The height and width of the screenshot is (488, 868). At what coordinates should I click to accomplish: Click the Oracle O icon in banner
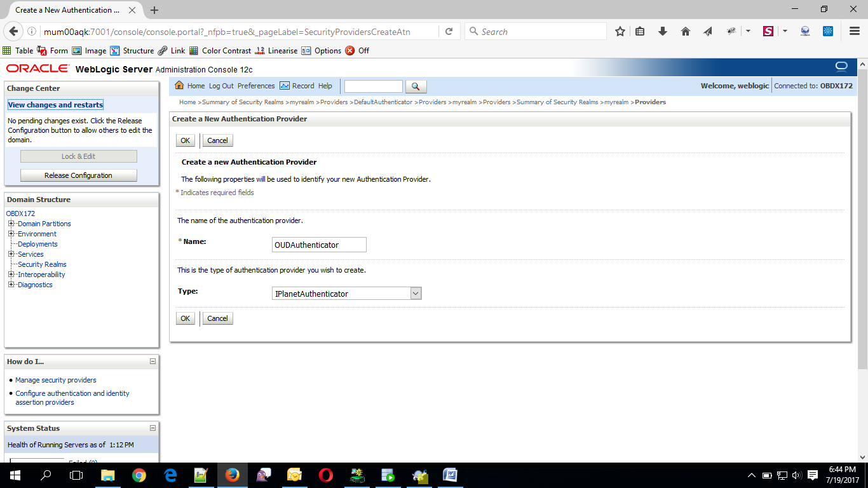841,67
